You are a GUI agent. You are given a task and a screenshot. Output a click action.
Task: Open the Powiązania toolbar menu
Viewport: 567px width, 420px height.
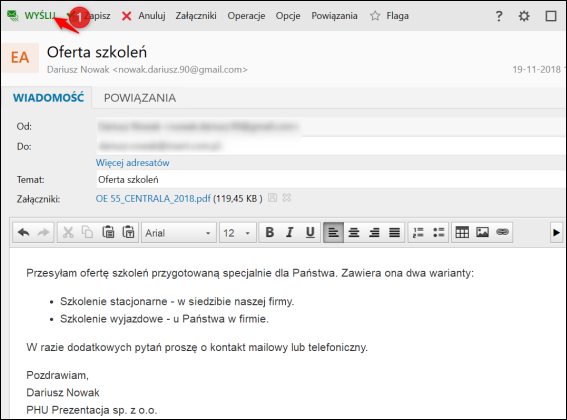pyautogui.click(x=334, y=16)
